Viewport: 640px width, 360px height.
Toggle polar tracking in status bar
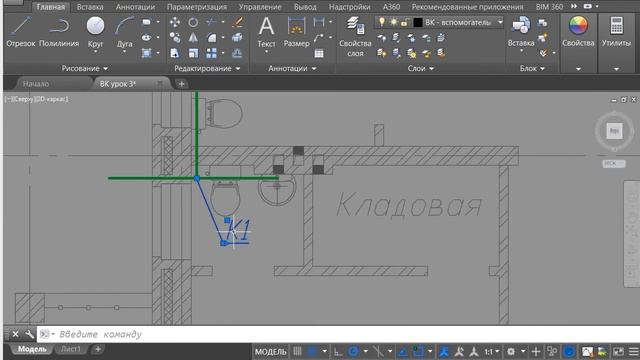pyautogui.click(x=353, y=351)
